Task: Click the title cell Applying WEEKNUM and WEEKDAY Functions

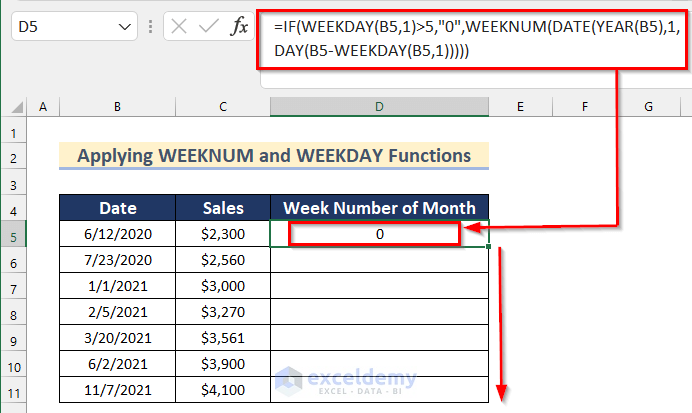Action: pyautogui.click(x=273, y=156)
